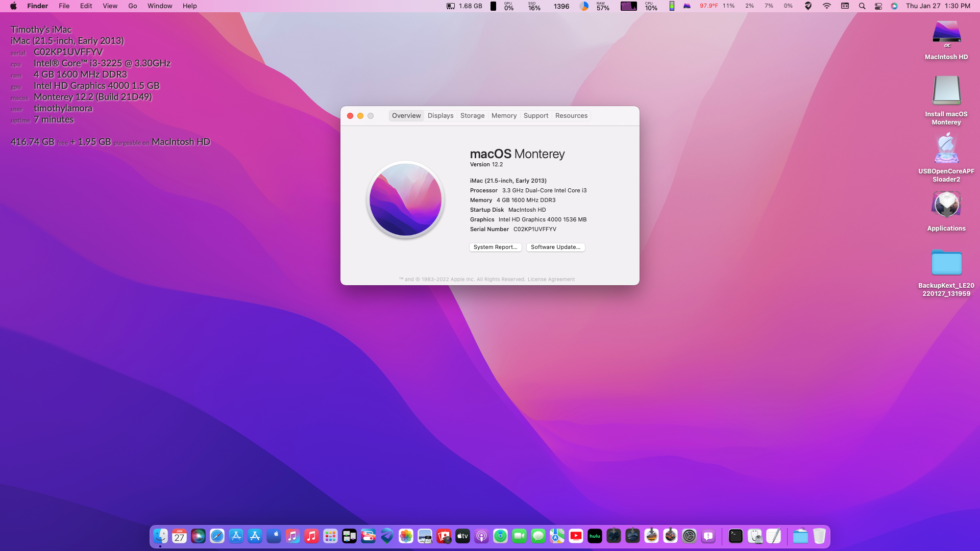Image resolution: width=980 pixels, height=551 pixels.
Task: Launch Hulu from the Dock
Action: (595, 536)
